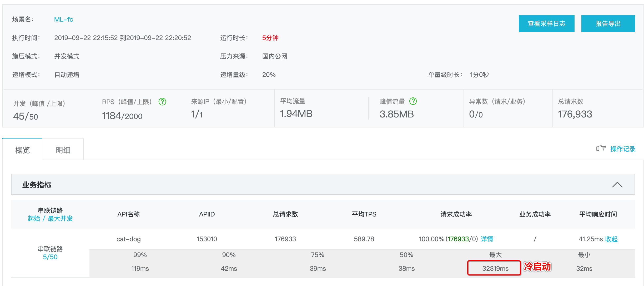Screen dimensions: 644x286
Task: Open 详情 link in request success rate
Action: tap(487, 239)
